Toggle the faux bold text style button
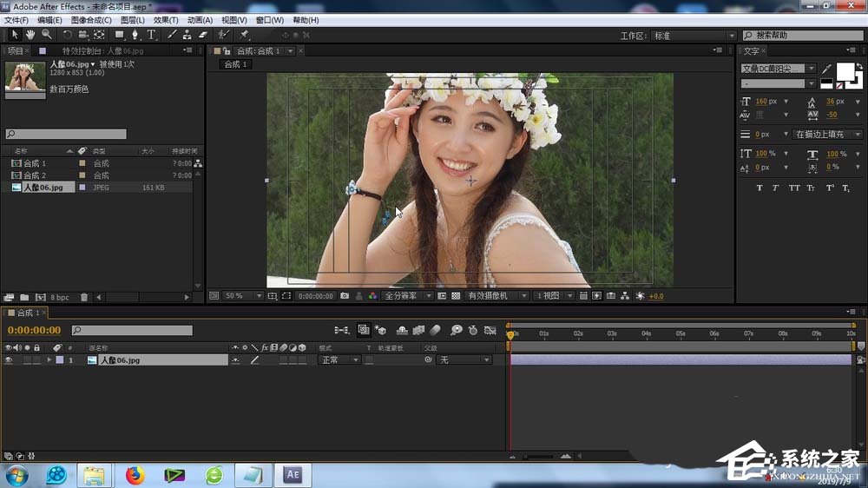The image size is (868, 488). tap(759, 188)
